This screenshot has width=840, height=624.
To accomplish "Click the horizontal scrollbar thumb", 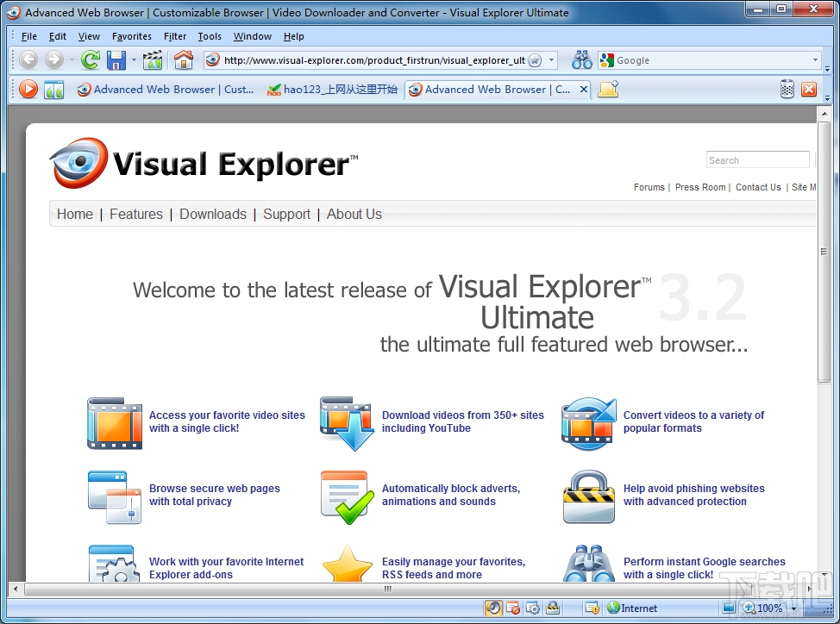I will tap(388, 589).
